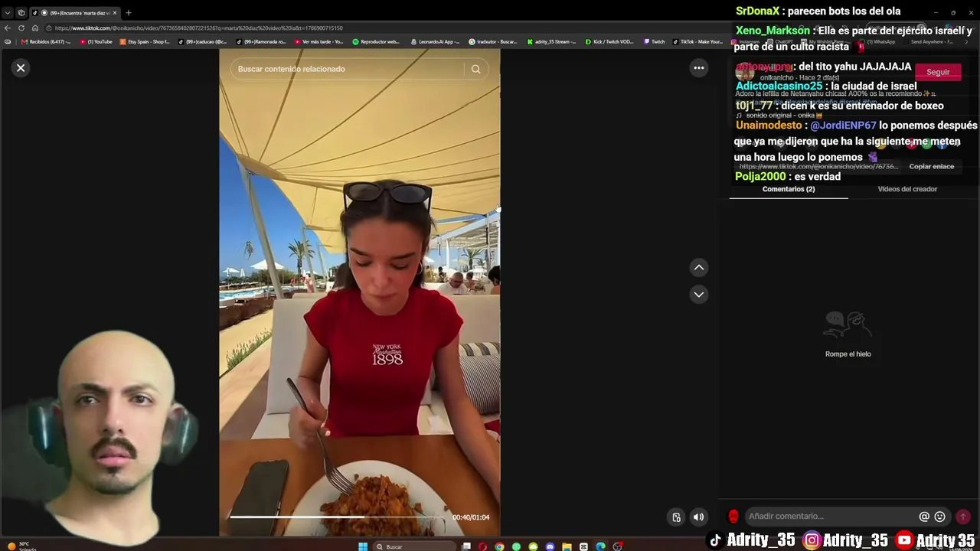Open a new browser tab

pos(128,12)
